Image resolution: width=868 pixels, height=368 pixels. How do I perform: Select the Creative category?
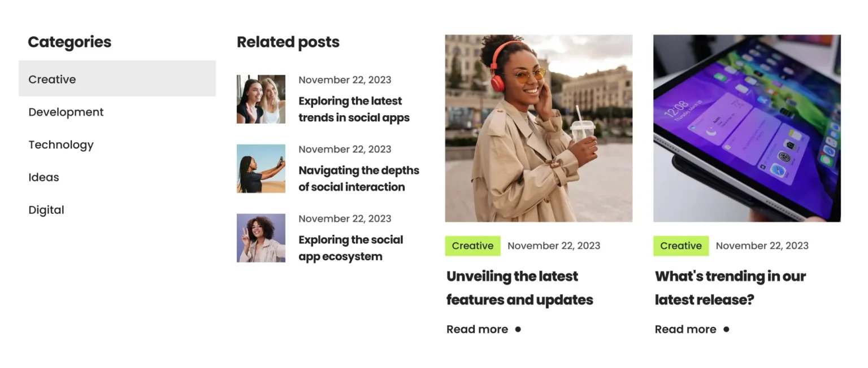(x=117, y=78)
